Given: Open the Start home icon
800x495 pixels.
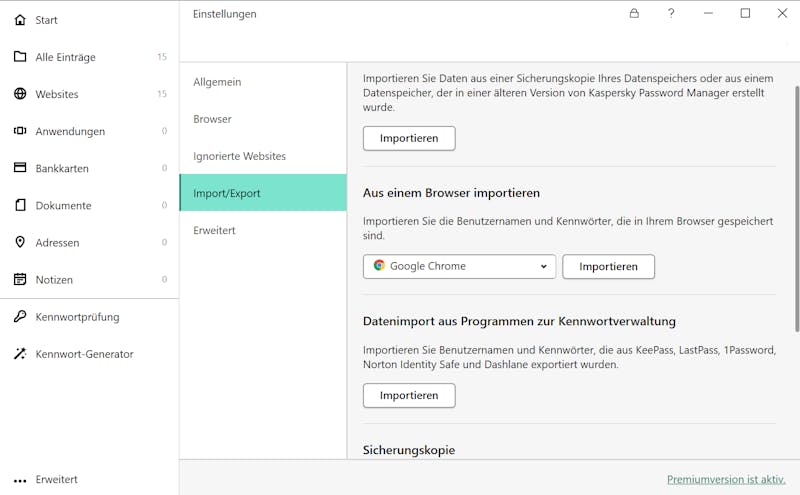Looking at the screenshot, I should (20, 20).
